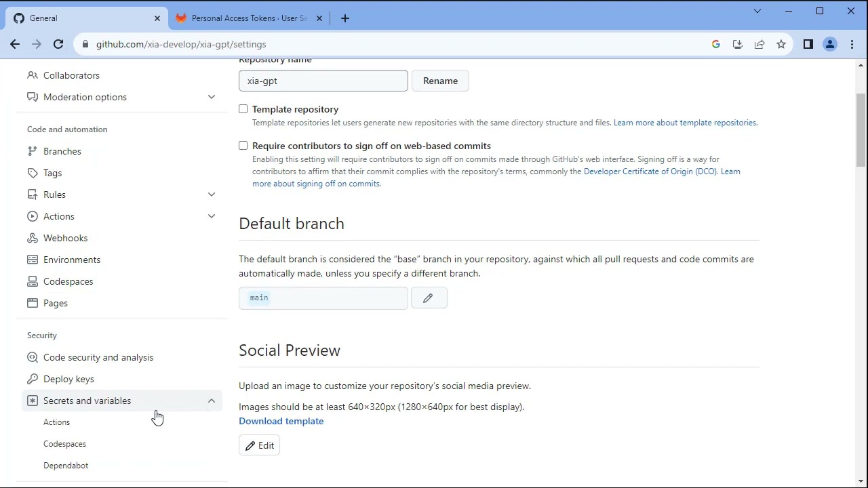Expand Moderation options chevron

[x=212, y=97]
